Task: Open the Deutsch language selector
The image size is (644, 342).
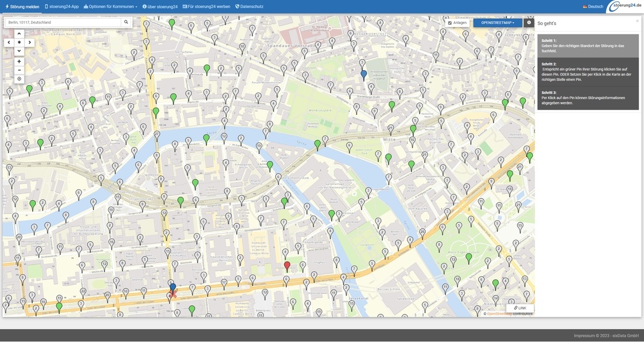Action: tap(593, 6)
